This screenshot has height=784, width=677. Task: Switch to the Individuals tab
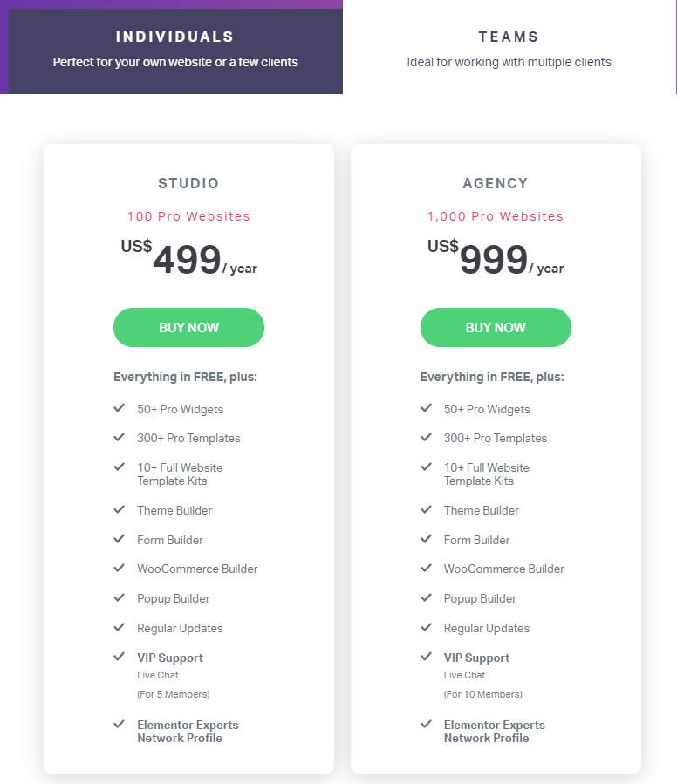click(x=174, y=49)
